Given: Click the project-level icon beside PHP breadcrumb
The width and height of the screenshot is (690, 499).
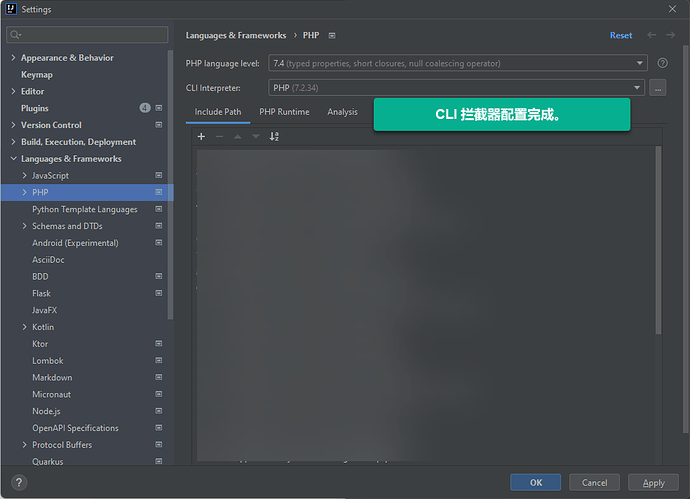Looking at the screenshot, I should point(332,36).
